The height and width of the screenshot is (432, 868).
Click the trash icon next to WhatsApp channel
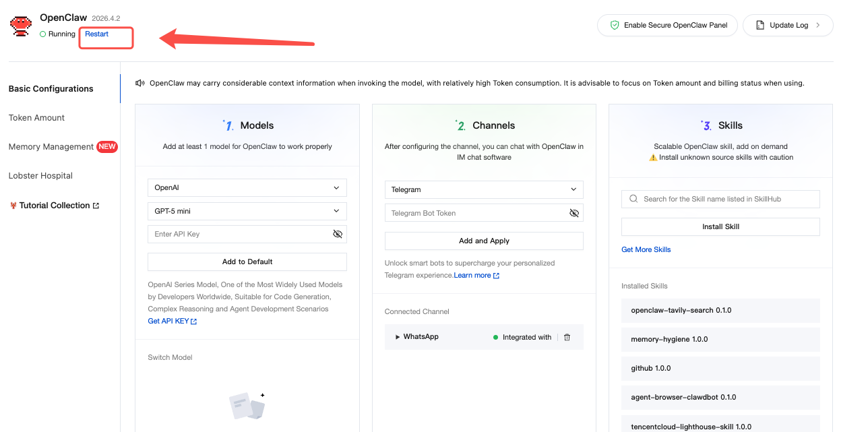tap(567, 337)
